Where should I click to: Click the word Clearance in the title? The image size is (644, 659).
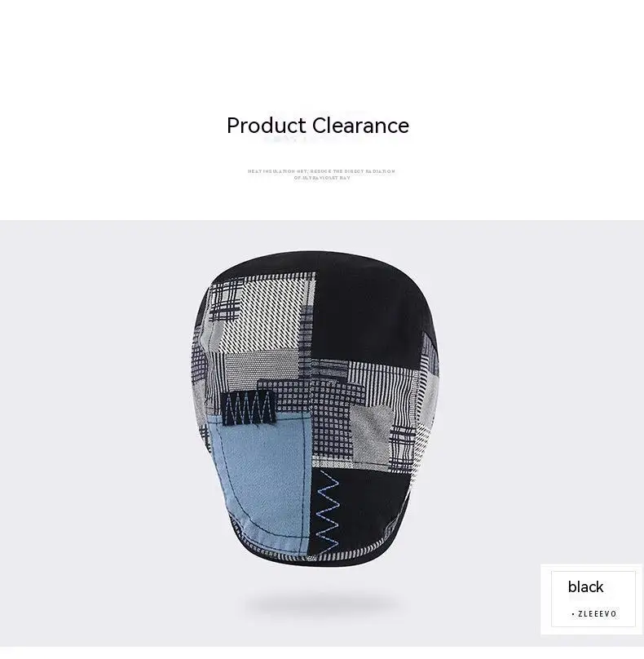[360, 126]
